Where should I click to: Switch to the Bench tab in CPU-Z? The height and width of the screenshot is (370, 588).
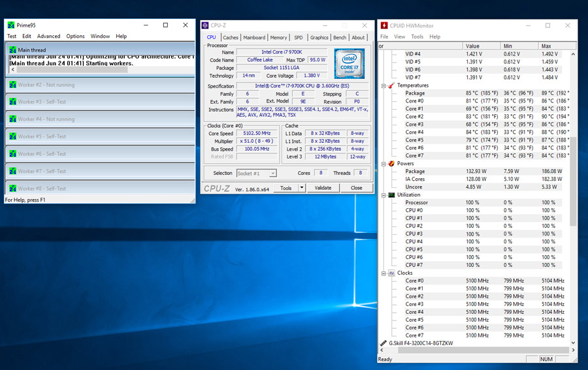pyautogui.click(x=340, y=37)
